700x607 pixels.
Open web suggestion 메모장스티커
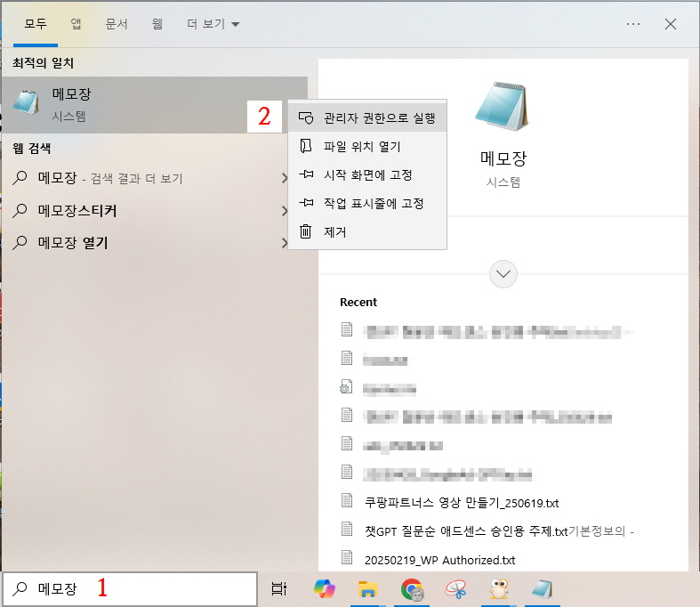click(145, 210)
